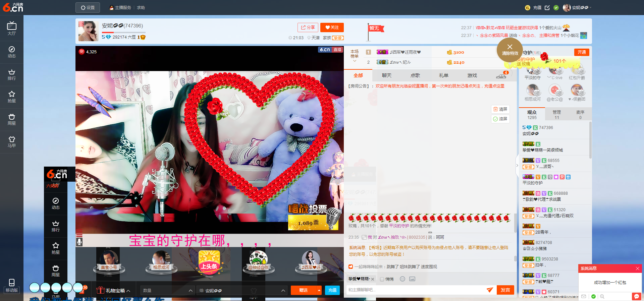
Task: Click the host's profile photo in the header
Action: pyautogui.click(x=88, y=31)
